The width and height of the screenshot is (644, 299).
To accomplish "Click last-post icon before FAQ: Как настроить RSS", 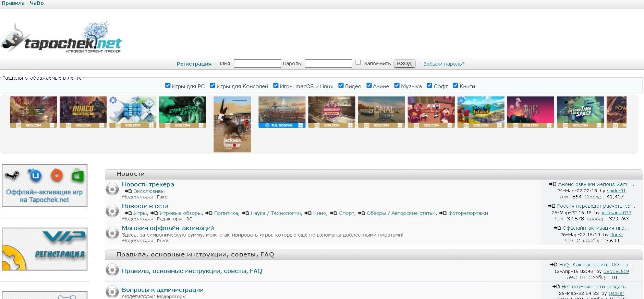I will point(554,265).
